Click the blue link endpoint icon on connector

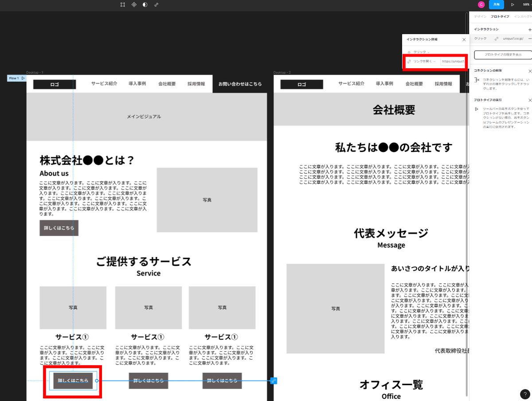tap(274, 381)
